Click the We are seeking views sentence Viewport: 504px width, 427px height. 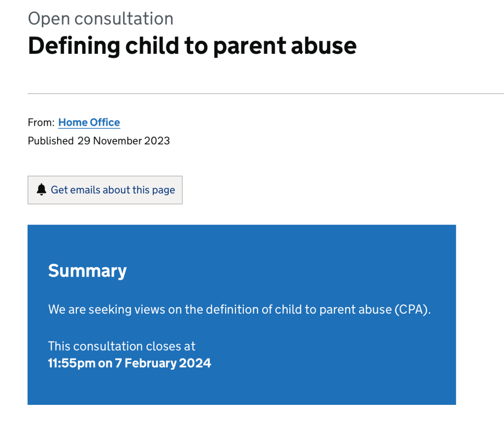point(239,310)
